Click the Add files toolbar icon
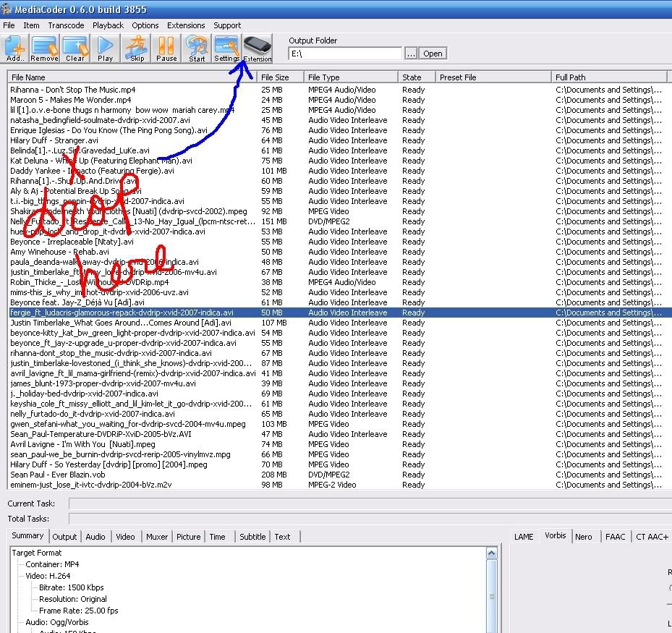Screen dimensions: 672x633 coord(15,48)
